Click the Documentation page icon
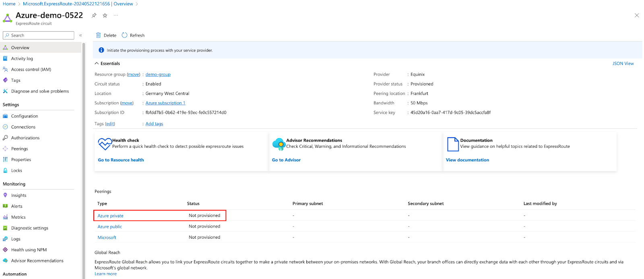Screen dimensions: 644x279 (453, 144)
